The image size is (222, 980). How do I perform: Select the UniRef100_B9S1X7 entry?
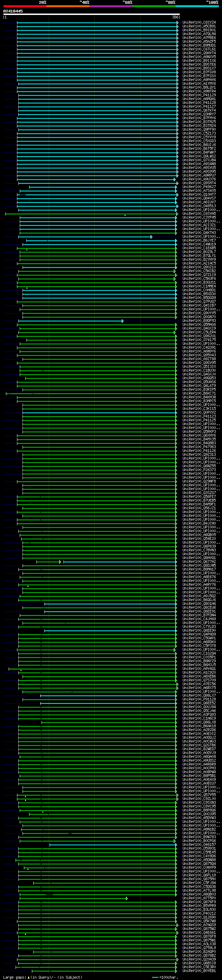point(199,68)
